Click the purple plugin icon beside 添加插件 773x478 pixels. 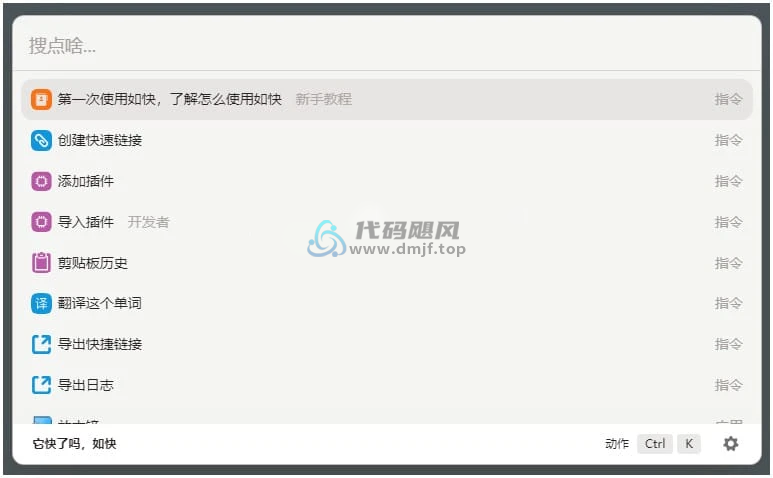pyautogui.click(x=41, y=181)
